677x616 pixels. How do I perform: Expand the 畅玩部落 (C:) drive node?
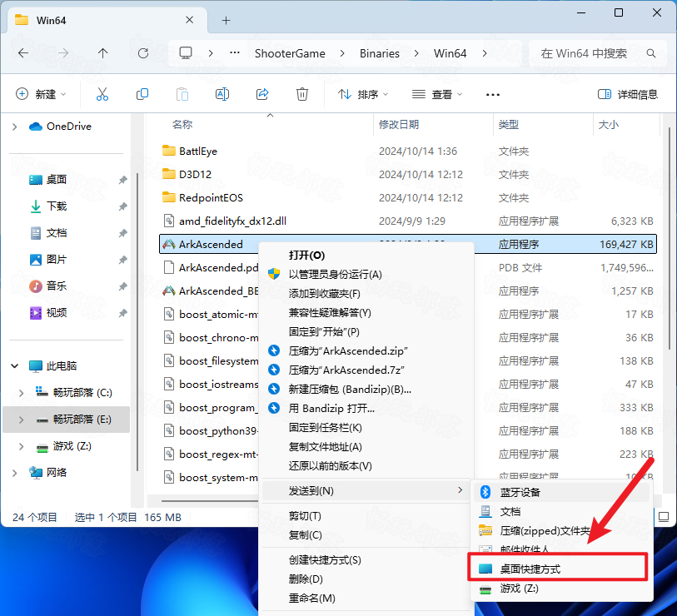[x=21, y=392]
